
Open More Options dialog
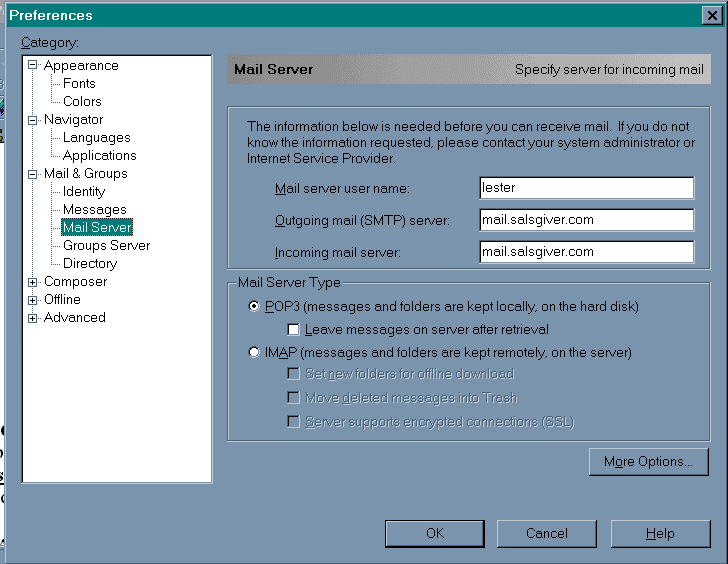pyautogui.click(x=648, y=462)
